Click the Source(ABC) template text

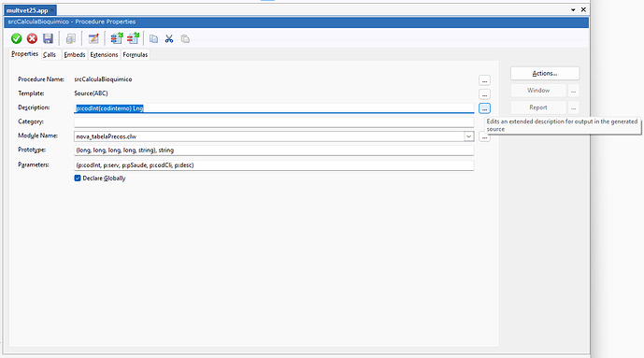pyautogui.click(x=92, y=93)
